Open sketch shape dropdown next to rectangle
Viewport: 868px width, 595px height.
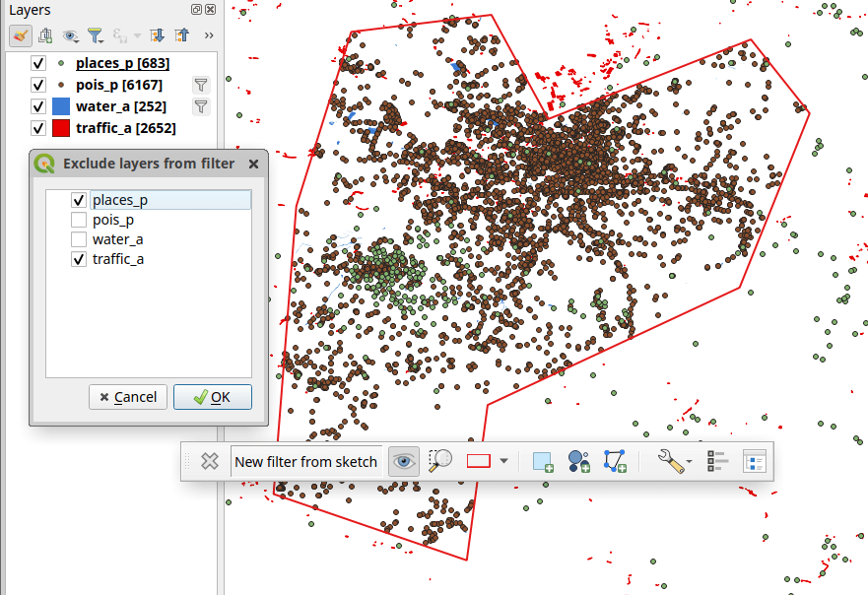503,460
